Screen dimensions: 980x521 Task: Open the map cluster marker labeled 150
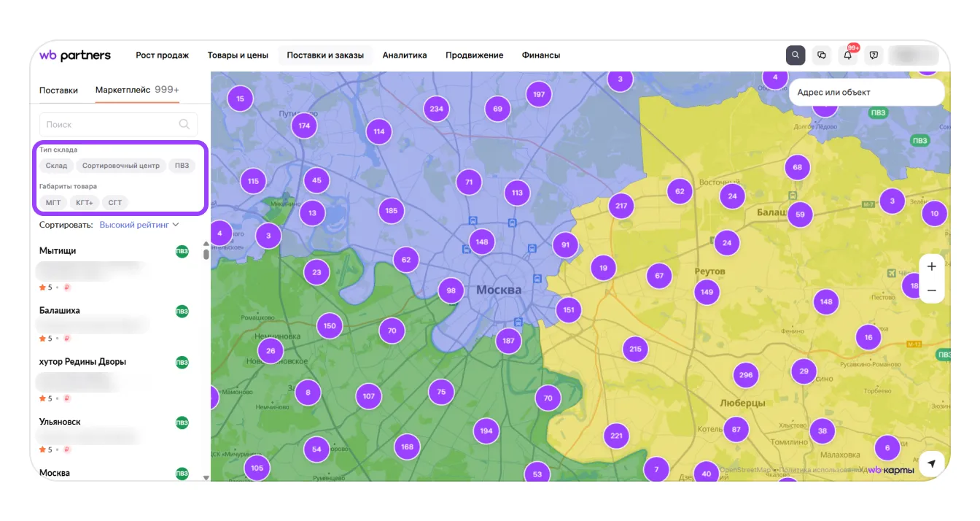[x=330, y=325]
